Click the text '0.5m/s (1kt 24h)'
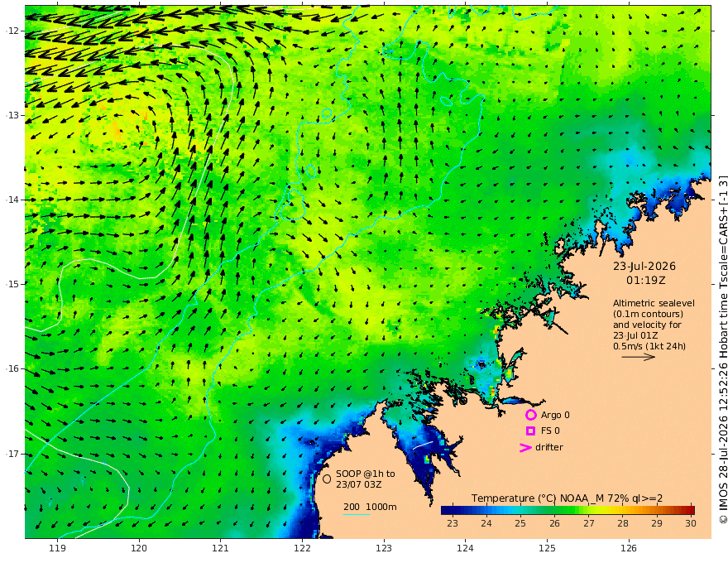 pyautogui.click(x=649, y=346)
